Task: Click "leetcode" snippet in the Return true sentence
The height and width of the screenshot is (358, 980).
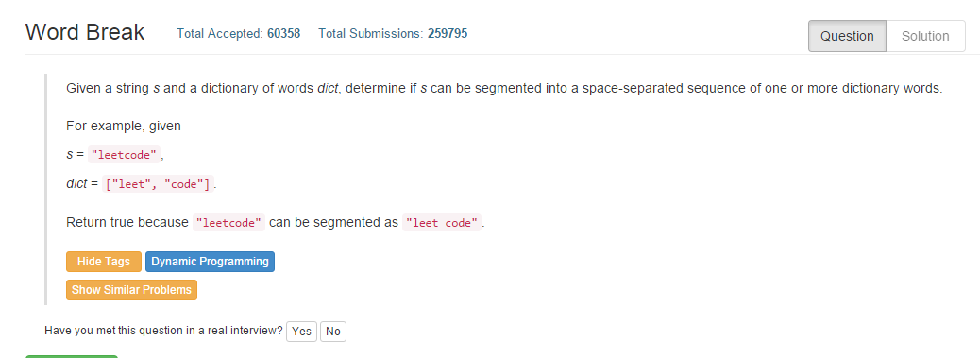Action: (228, 222)
